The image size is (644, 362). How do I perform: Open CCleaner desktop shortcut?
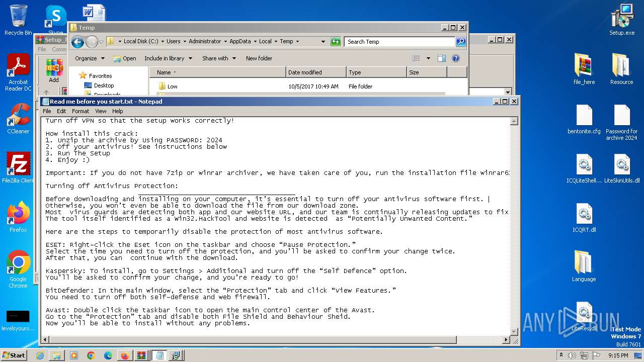18,119
